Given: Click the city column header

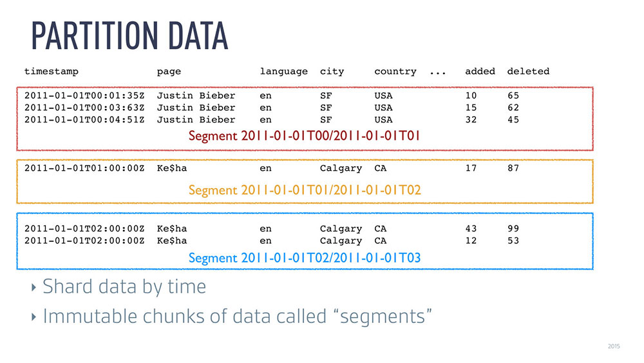Looking at the screenshot, I should pyautogui.click(x=332, y=72).
